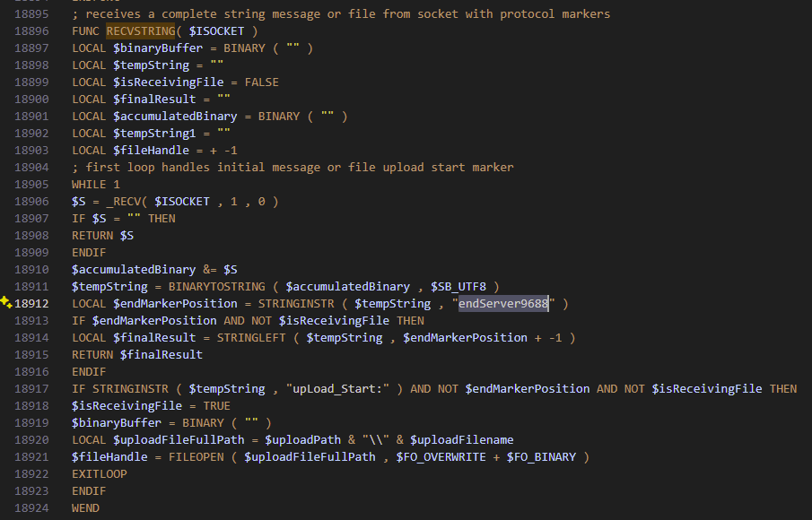The image size is (812, 520).
Task: Click the comment starting with "first loop handles"
Action: click(292, 168)
